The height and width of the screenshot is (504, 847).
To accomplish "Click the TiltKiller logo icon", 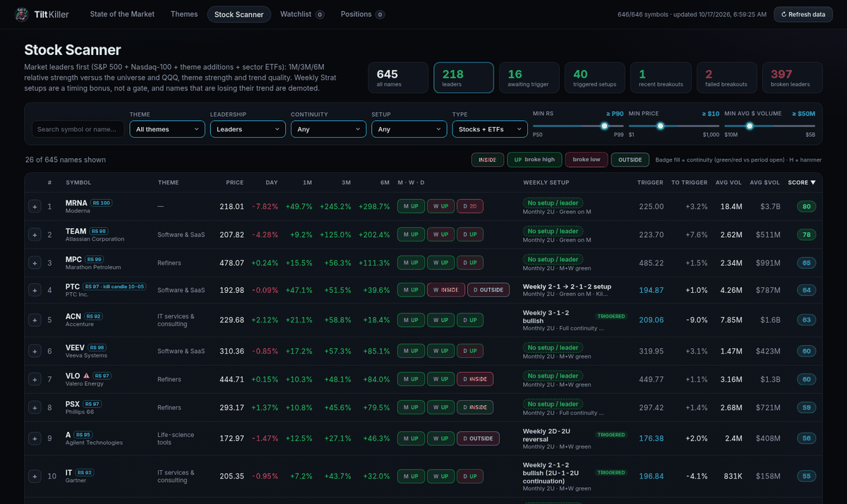I will [23, 14].
